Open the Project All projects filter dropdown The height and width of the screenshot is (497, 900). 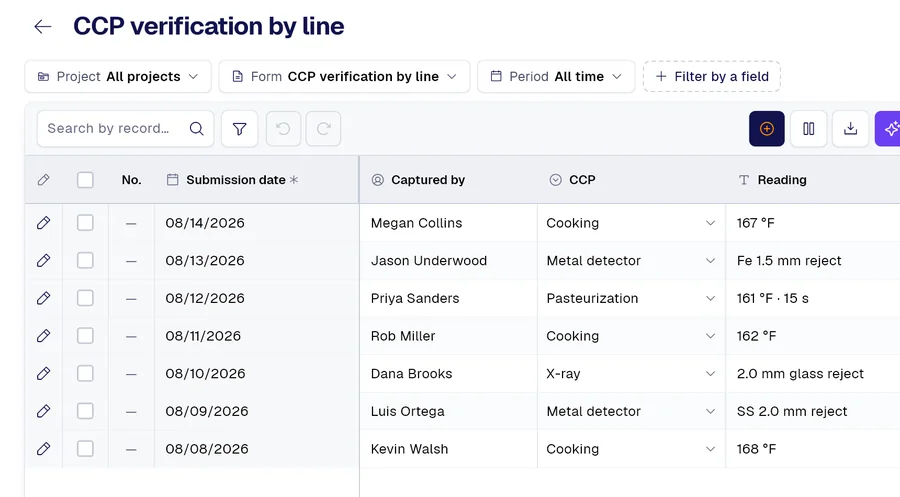pyautogui.click(x=118, y=76)
